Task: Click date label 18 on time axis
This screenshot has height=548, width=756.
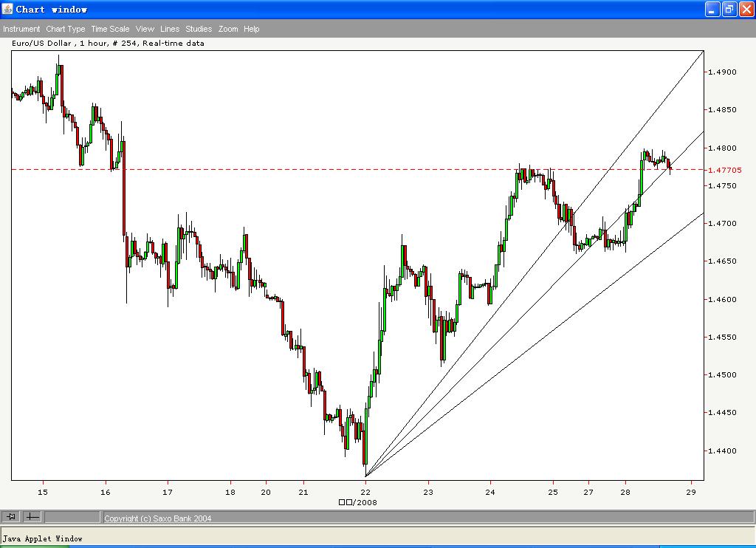Action: (x=230, y=492)
